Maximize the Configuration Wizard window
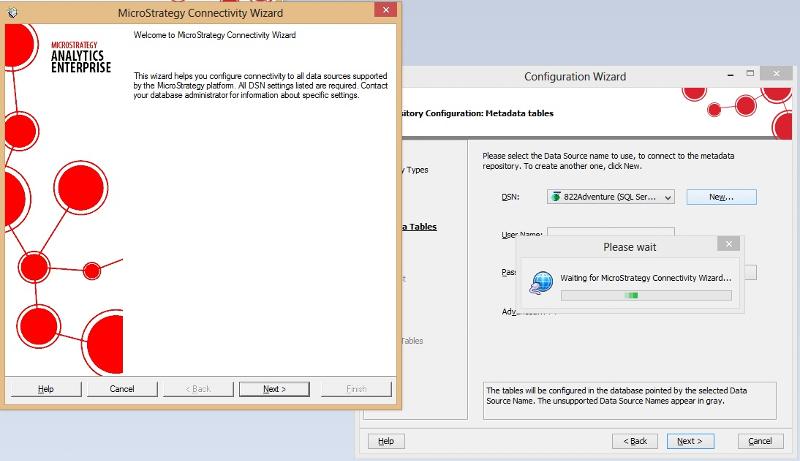Viewport: 800px width, 461px height. click(x=750, y=74)
